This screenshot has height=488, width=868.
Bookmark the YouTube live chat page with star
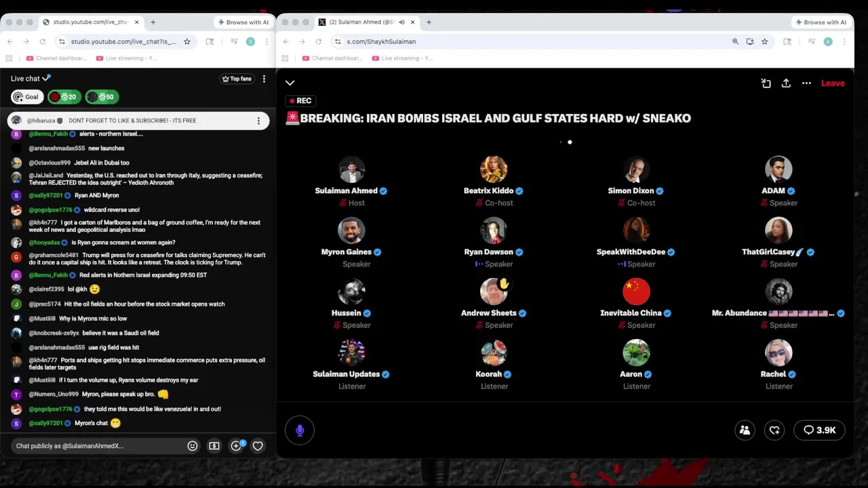point(187,41)
